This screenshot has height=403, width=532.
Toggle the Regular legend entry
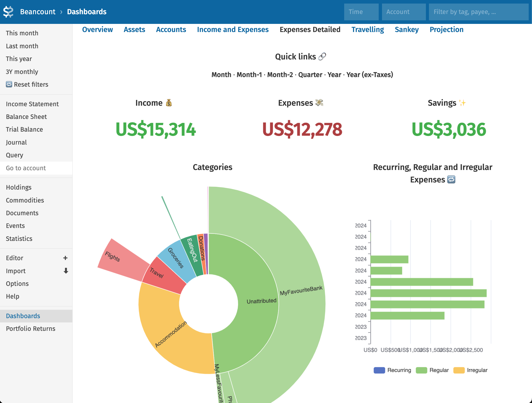tap(432, 370)
